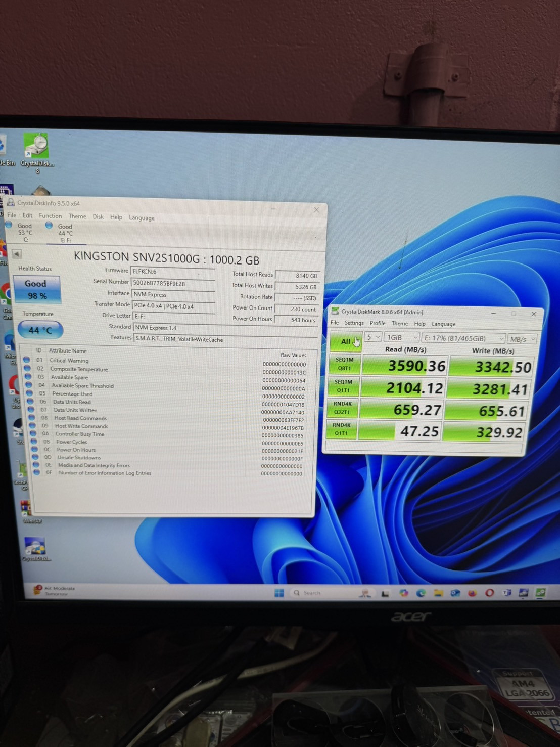Open the Theme menu in CrystalDiskInfo
560x747 pixels.
click(77, 216)
